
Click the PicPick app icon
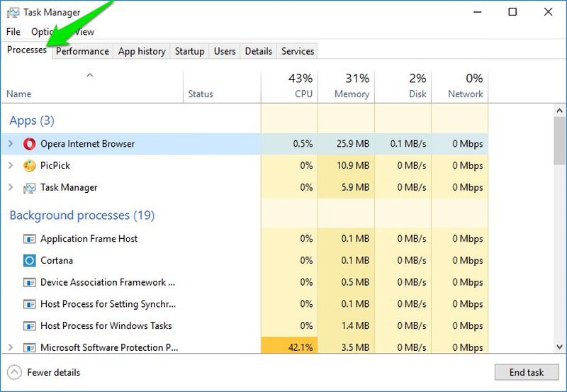29,166
